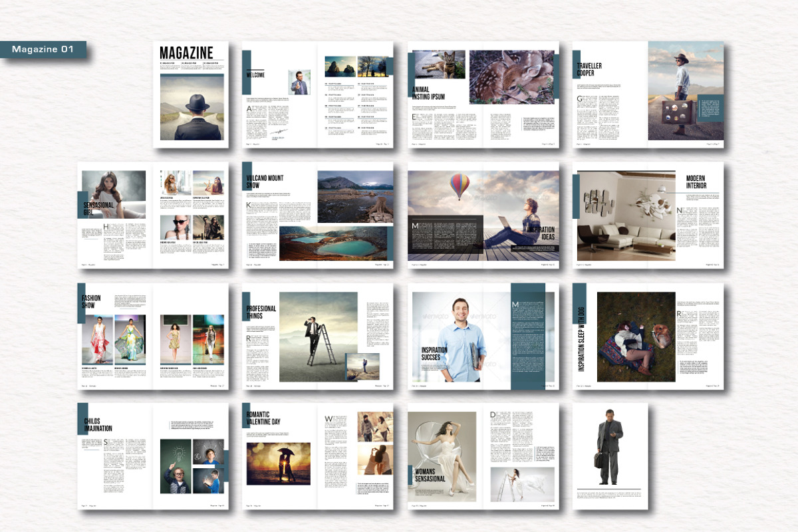This screenshot has height=532, width=798.
Task: Click the "Animal Insting Ipsum" heading
Action: 429,92
